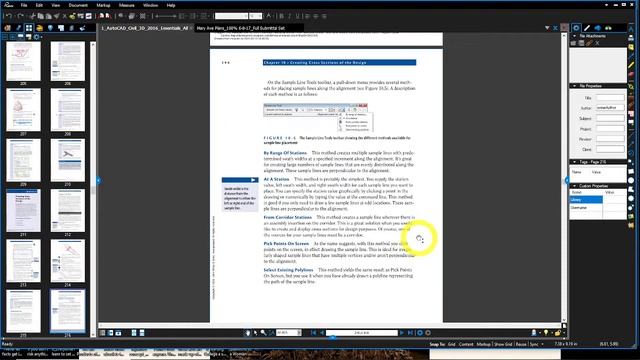Click the Copy icon in the toolbar
640x360 pixels.
(40, 16)
